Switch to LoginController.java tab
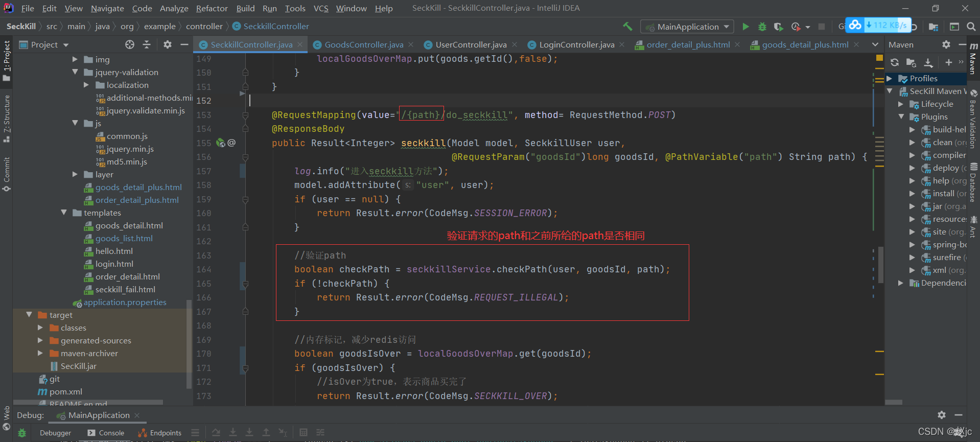 (577, 44)
